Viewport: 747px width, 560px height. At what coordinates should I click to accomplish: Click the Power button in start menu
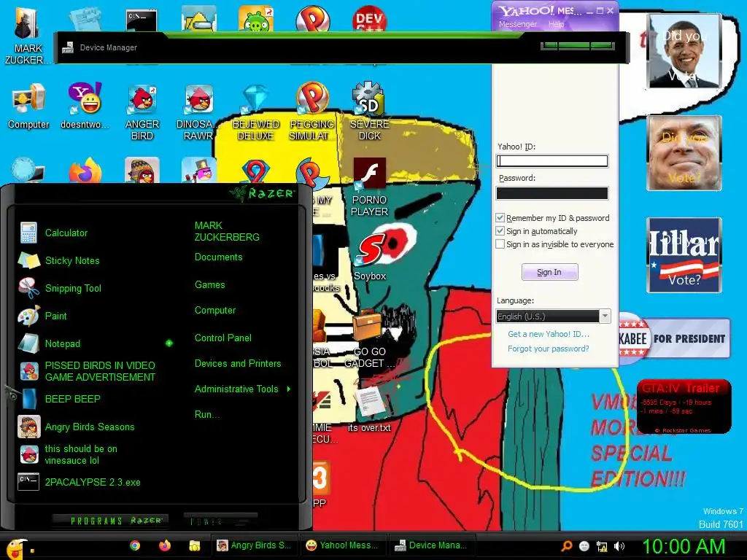coord(220,521)
